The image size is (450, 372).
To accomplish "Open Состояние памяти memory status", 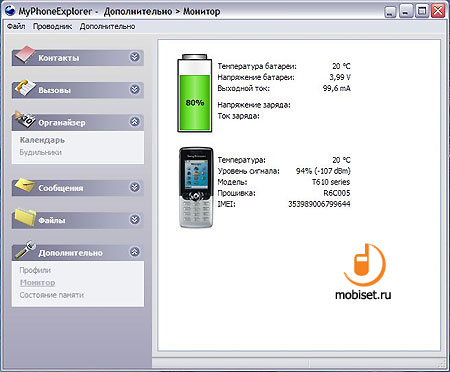I will click(51, 295).
